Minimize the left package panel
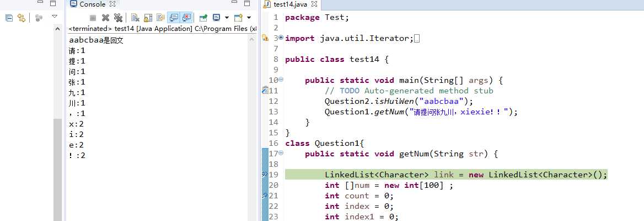 [40, 3]
